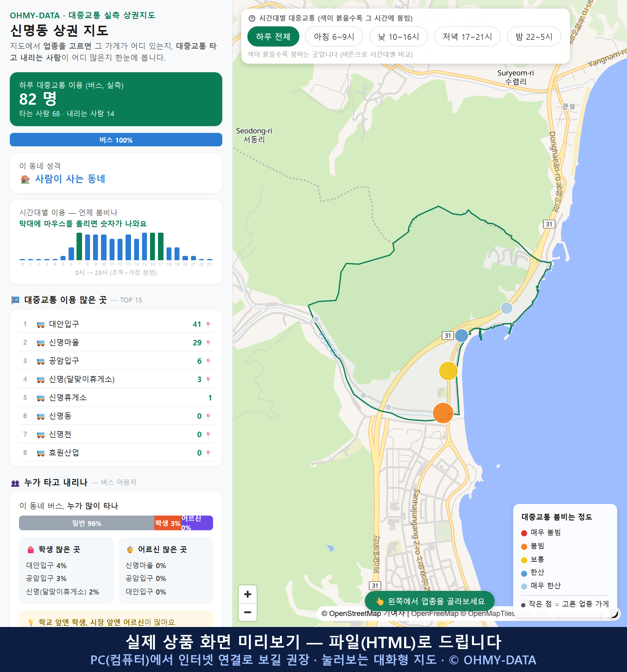Image resolution: width=627 pixels, height=672 pixels.
Task: Click the OpenFreeMap attribution link
Action: [435, 613]
